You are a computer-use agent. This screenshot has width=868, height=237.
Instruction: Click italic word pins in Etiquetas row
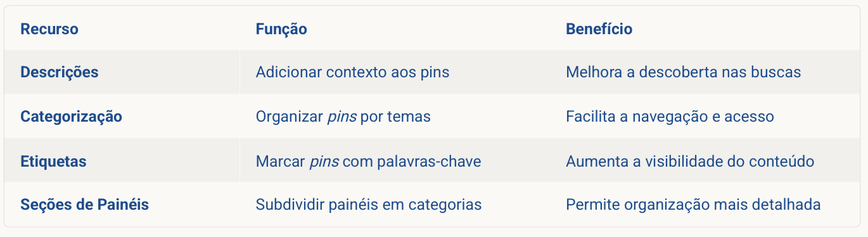[x=324, y=162]
